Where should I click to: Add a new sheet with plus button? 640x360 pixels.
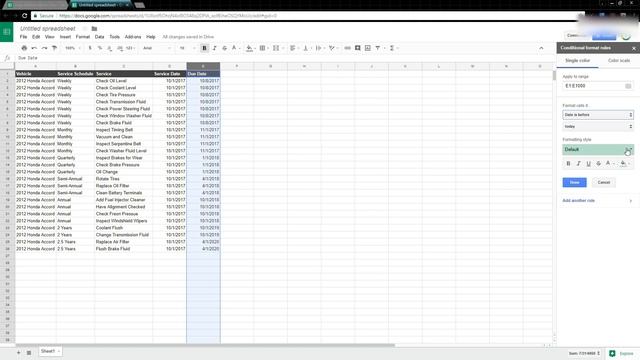point(18,352)
